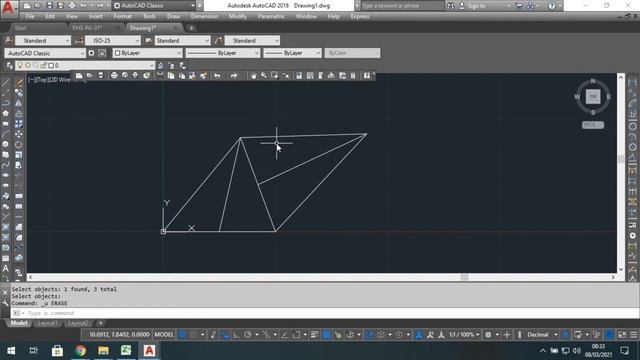
Task: Open ISO-25 dimension style dropdown
Action: pos(113,40)
